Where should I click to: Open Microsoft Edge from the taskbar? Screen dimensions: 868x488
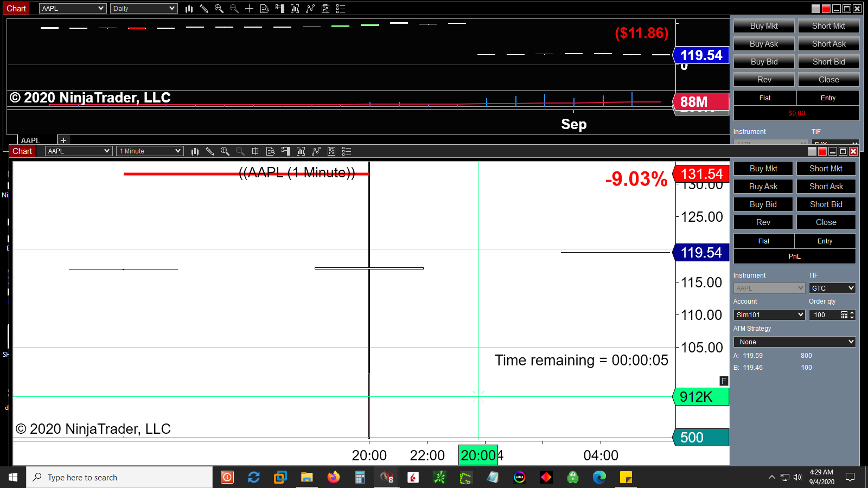click(x=599, y=477)
